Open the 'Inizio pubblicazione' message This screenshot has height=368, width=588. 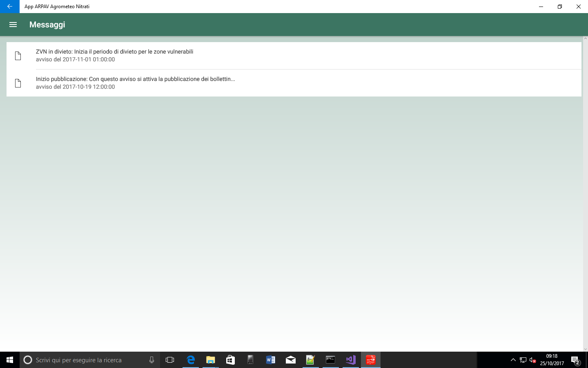294,83
